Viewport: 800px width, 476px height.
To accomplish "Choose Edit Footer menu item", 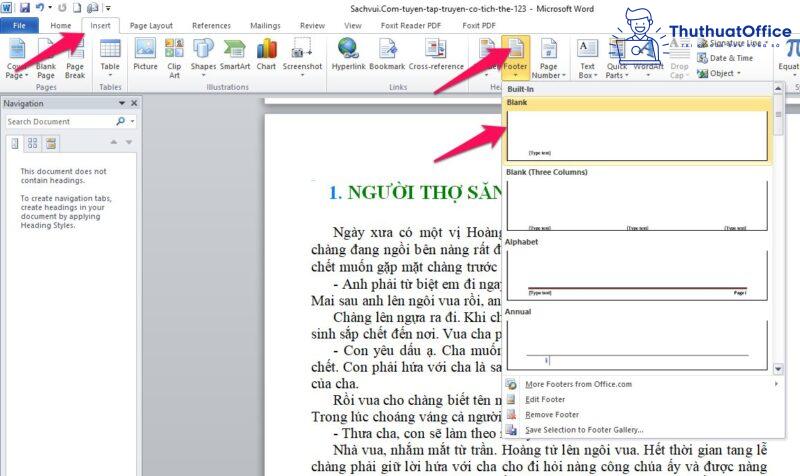I will [x=642, y=399].
